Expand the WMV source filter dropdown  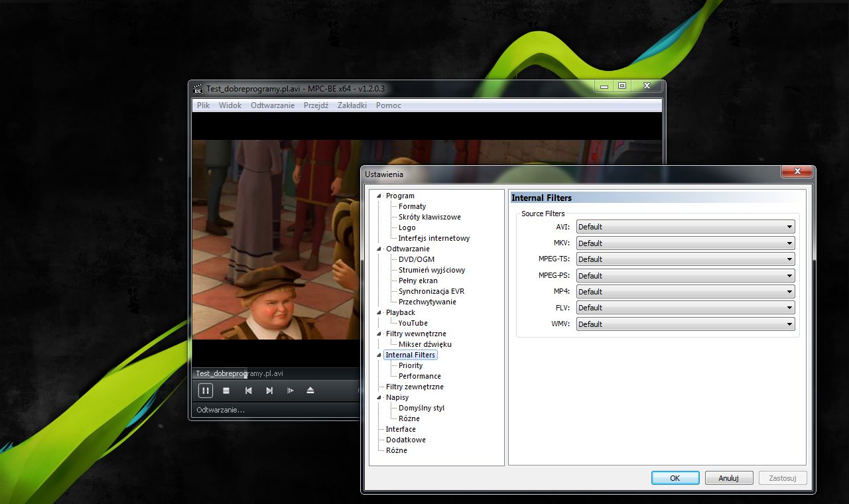685,324
